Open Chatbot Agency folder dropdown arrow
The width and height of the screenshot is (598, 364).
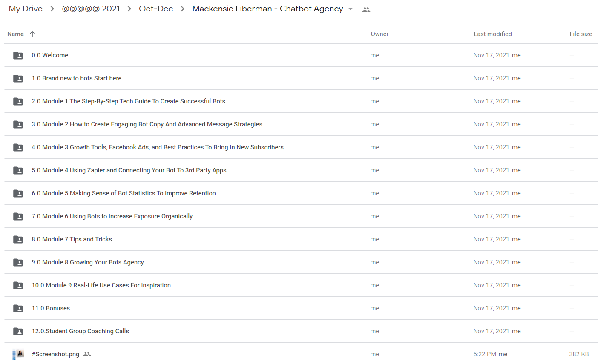pos(351,9)
